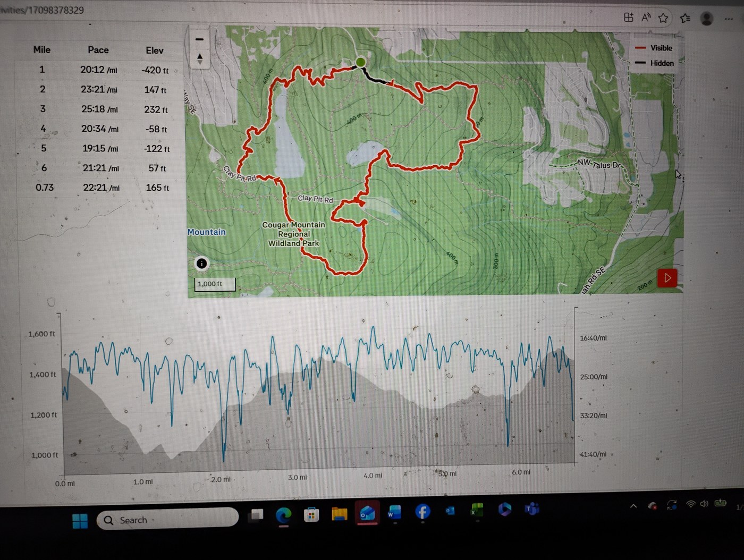Open the browser profile avatar

[706, 19]
